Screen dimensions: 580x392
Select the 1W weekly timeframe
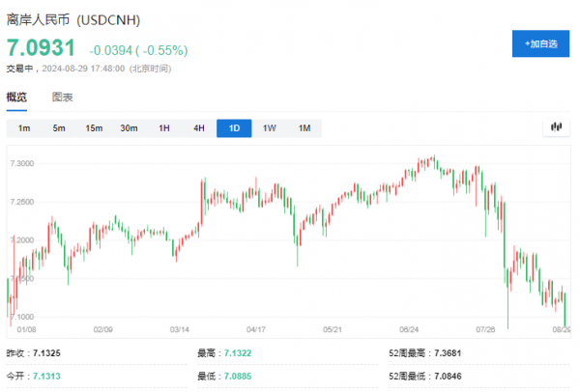click(x=270, y=128)
